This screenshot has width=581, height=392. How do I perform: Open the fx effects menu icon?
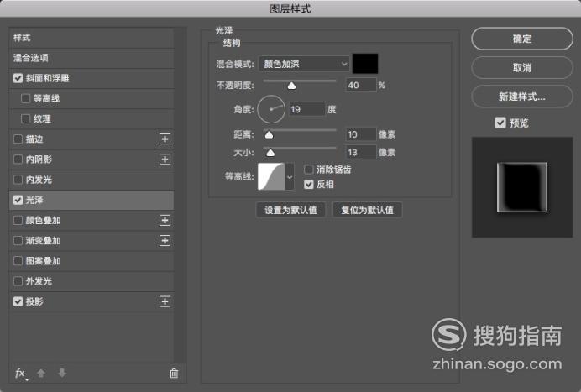(20, 373)
